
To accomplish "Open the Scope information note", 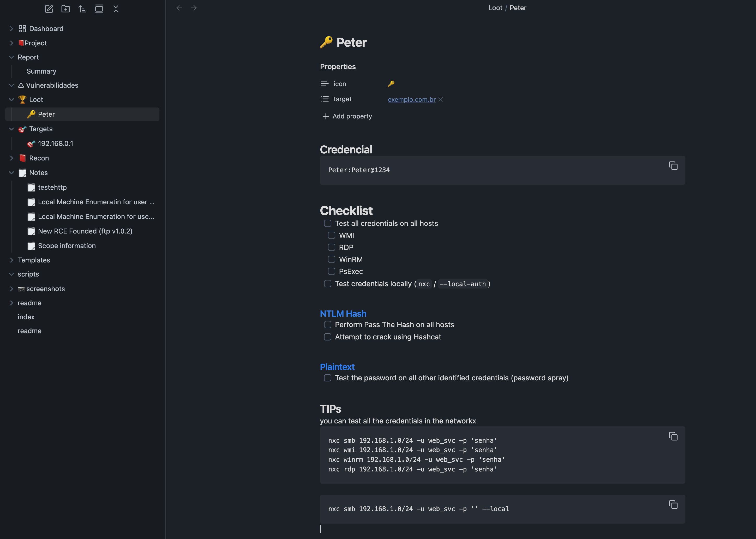I will click(x=67, y=245).
